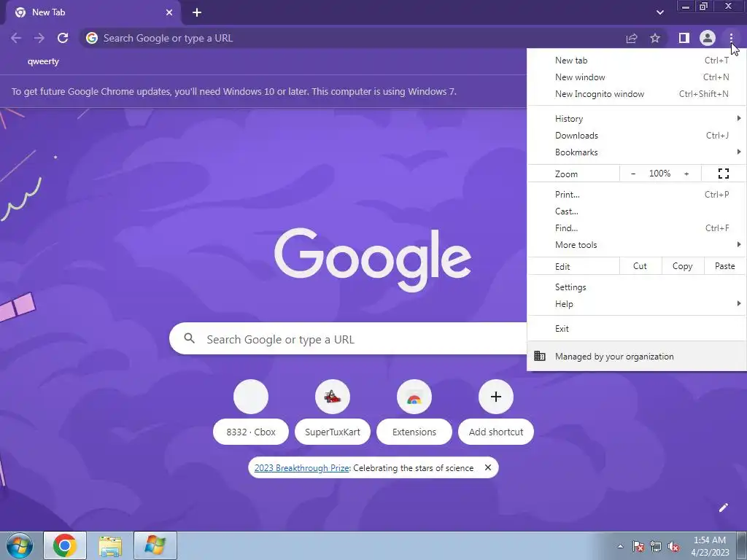Close the New Tab tab
This screenshot has height=560, width=747.
pyautogui.click(x=169, y=13)
